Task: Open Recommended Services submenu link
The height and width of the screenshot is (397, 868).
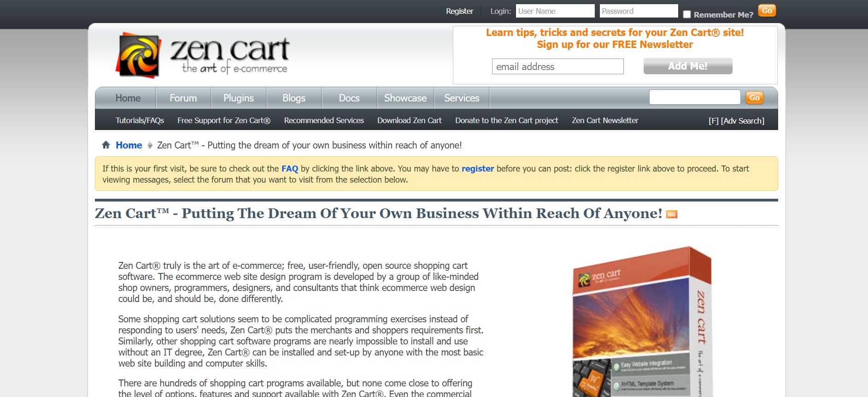Action: pos(324,120)
